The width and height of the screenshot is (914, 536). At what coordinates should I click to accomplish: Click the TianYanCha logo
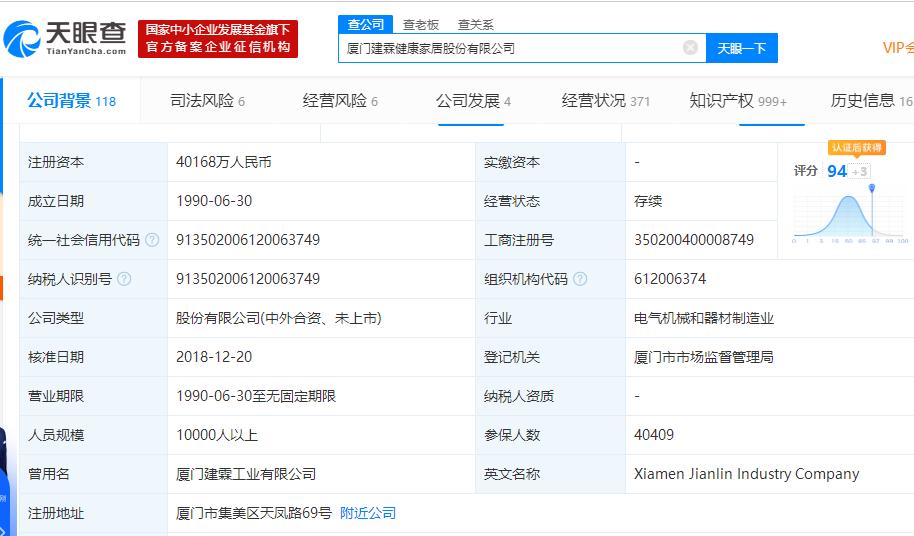pos(65,38)
